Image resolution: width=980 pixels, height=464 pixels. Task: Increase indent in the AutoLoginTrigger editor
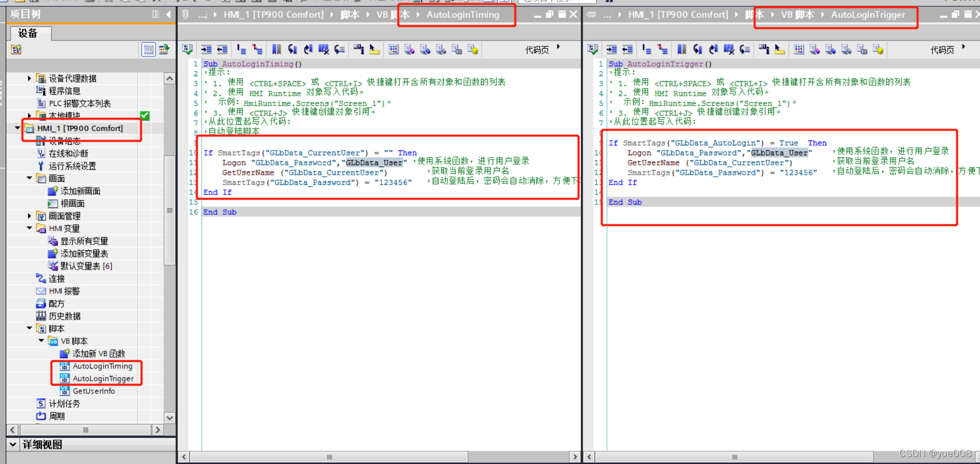(x=612, y=50)
